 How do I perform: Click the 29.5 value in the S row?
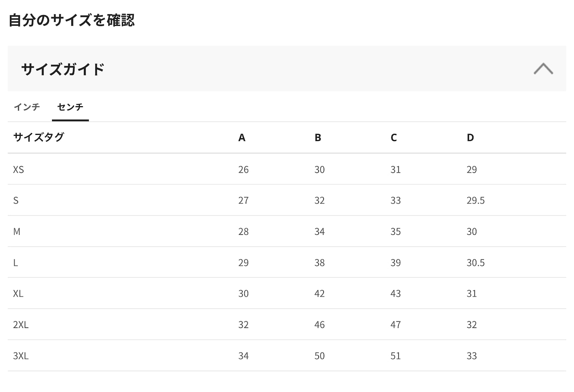coord(475,201)
